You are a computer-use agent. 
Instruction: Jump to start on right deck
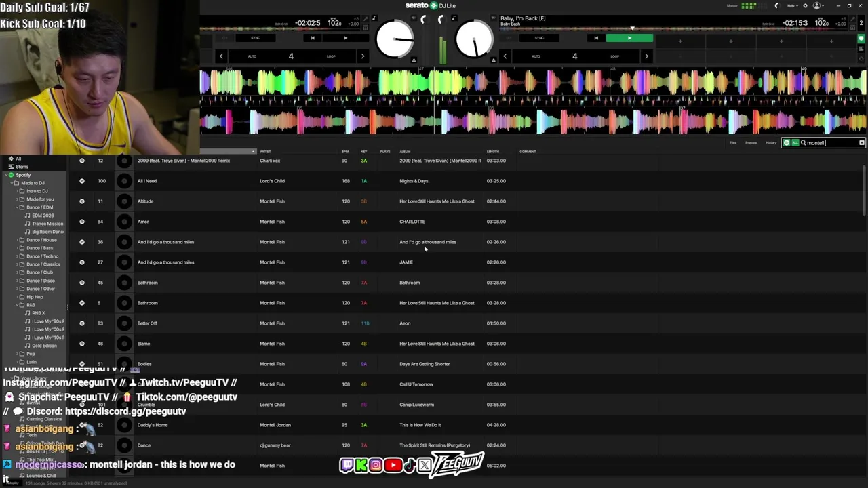(596, 38)
